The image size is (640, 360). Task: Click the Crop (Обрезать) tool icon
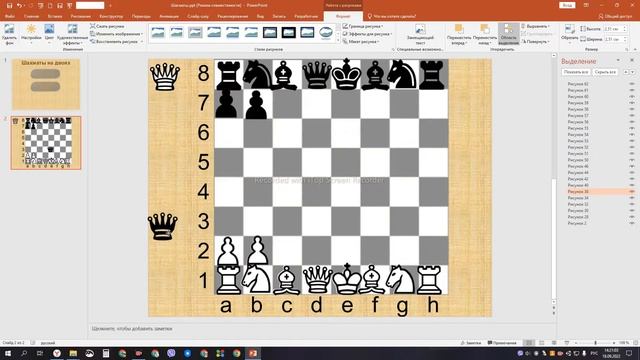click(x=570, y=29)
